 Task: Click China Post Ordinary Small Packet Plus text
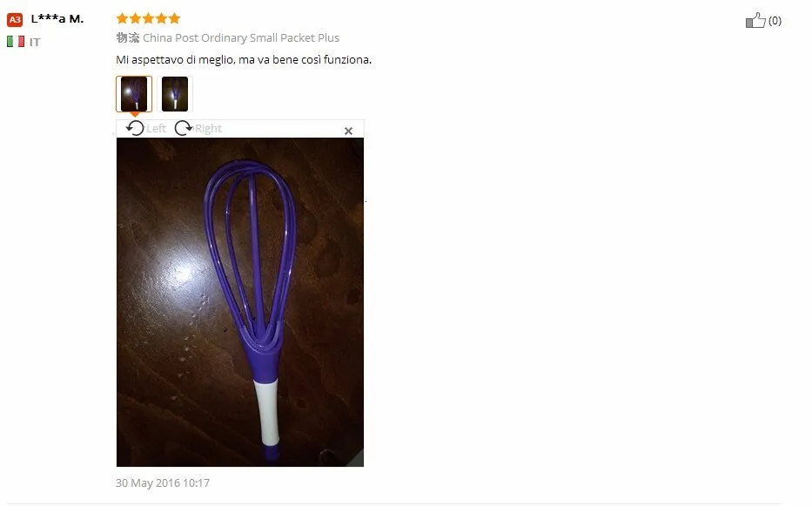click(x=241, y=37)
